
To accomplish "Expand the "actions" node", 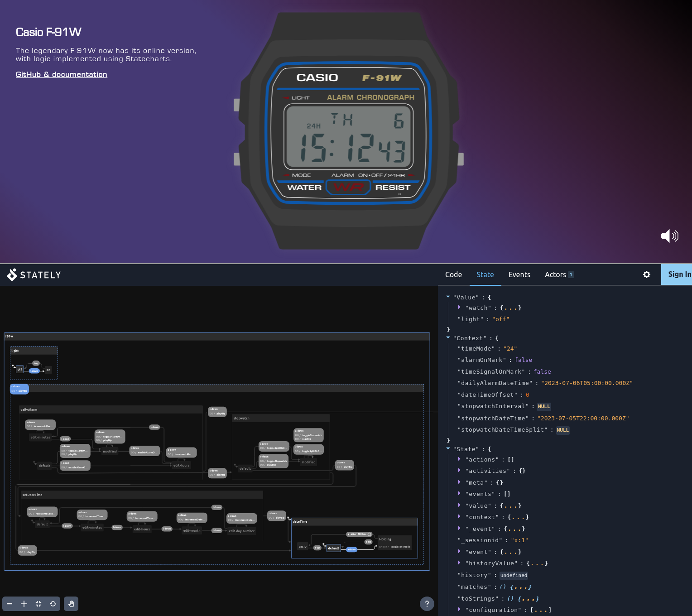I will point(459,459).
